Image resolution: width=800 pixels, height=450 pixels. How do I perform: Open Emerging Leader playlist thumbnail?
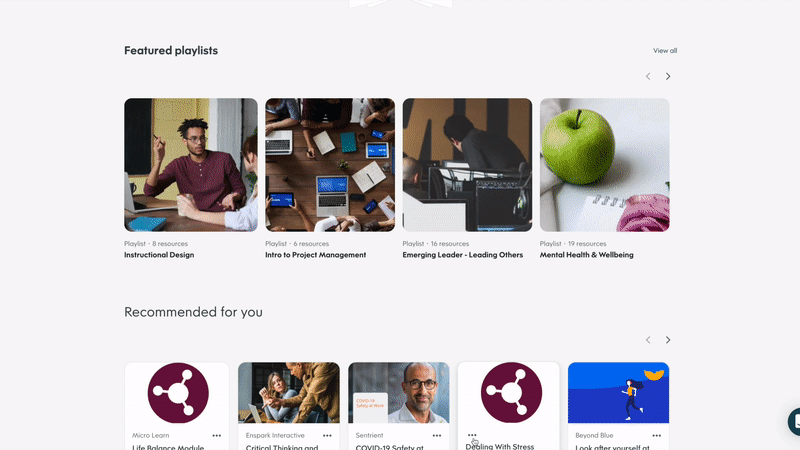467,165
